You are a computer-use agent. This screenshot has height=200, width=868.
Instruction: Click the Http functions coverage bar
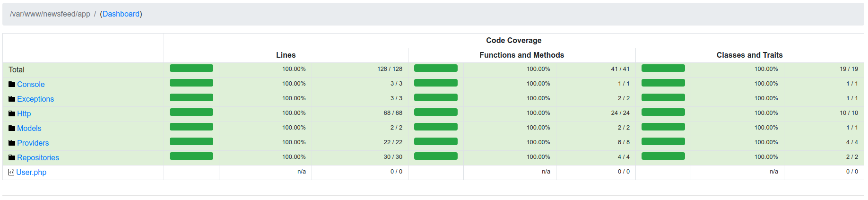point(436,113)
